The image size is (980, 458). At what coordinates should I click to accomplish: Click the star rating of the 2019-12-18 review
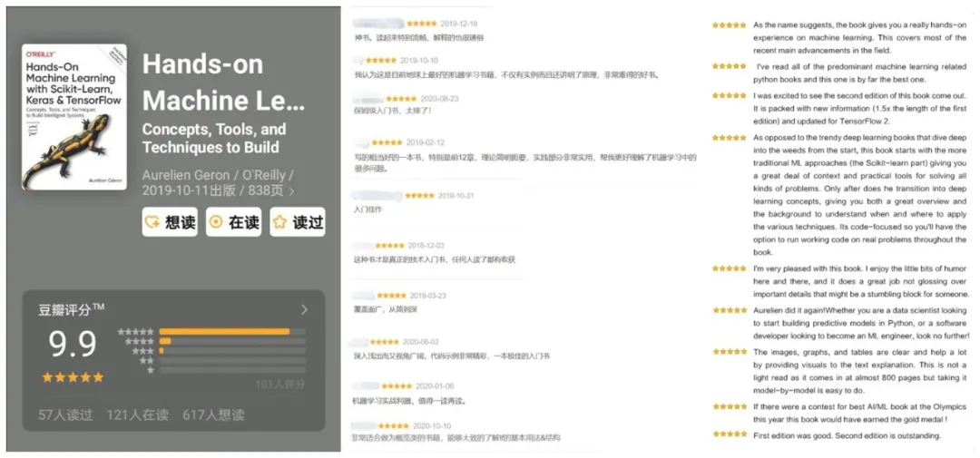[x=422, y=24]
